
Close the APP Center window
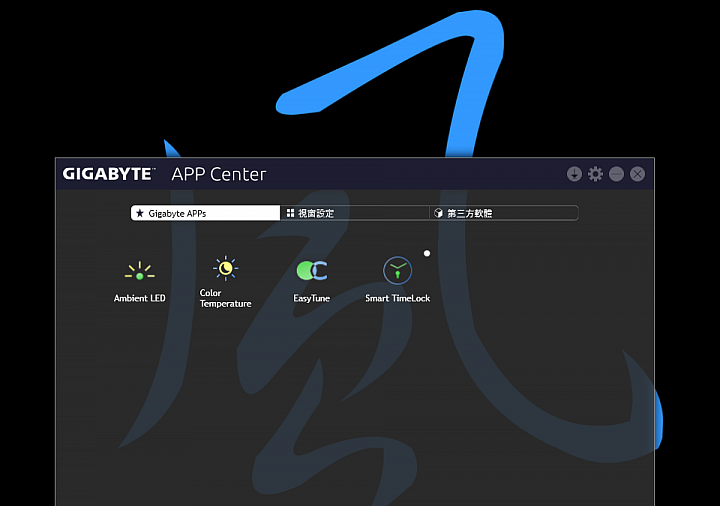point(637,174)
